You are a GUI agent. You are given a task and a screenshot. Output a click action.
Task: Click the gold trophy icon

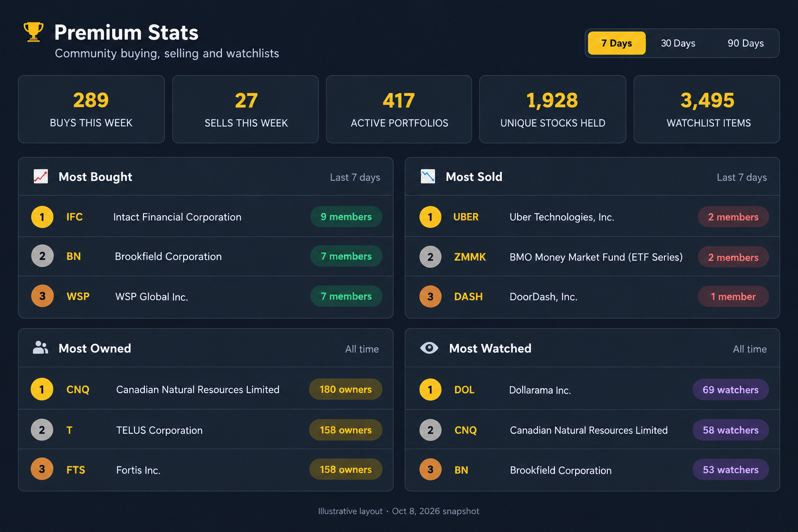click(33, 32)
